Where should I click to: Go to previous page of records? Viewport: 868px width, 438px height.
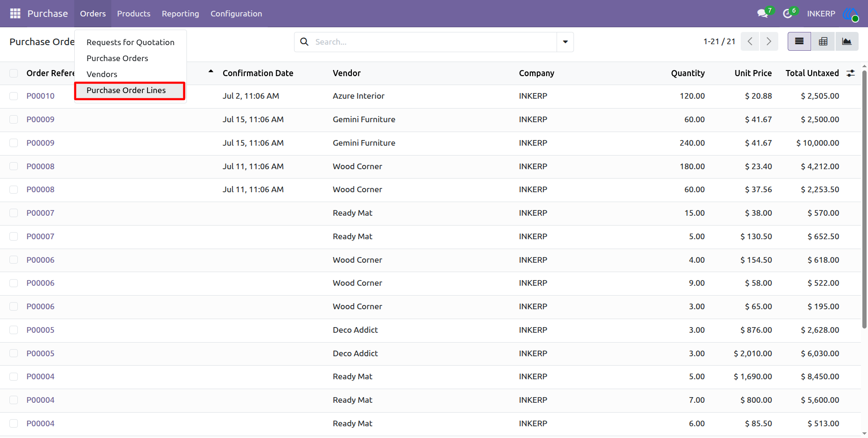[750, 41]
